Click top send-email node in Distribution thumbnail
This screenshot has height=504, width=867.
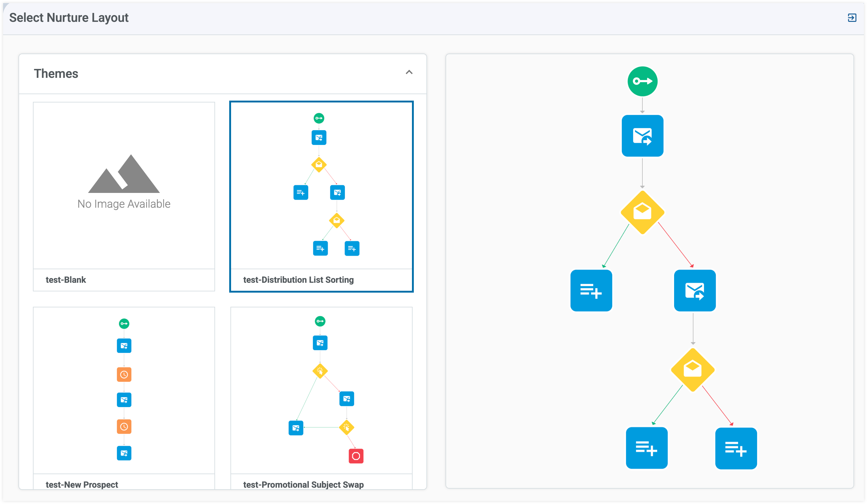pos(319,137)
